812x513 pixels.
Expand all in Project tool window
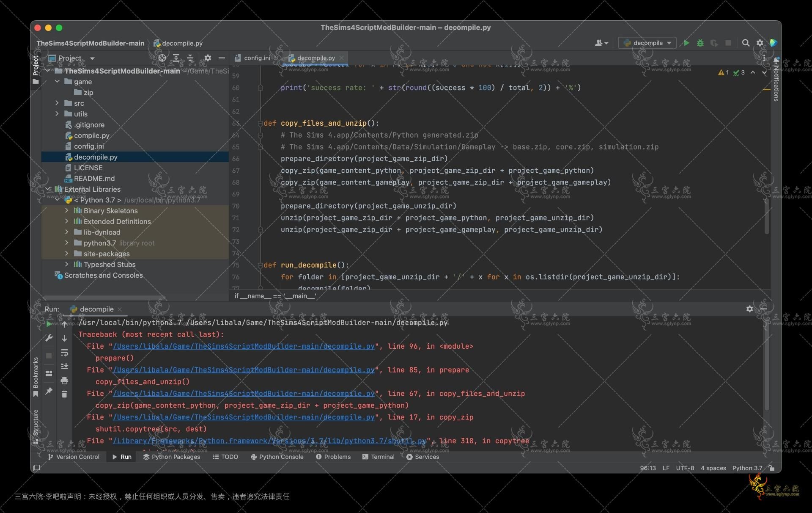pos(176,58)
